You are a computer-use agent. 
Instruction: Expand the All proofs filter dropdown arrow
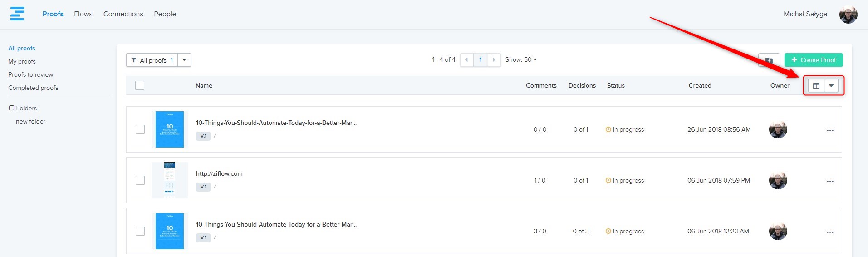tap(184, 60)
